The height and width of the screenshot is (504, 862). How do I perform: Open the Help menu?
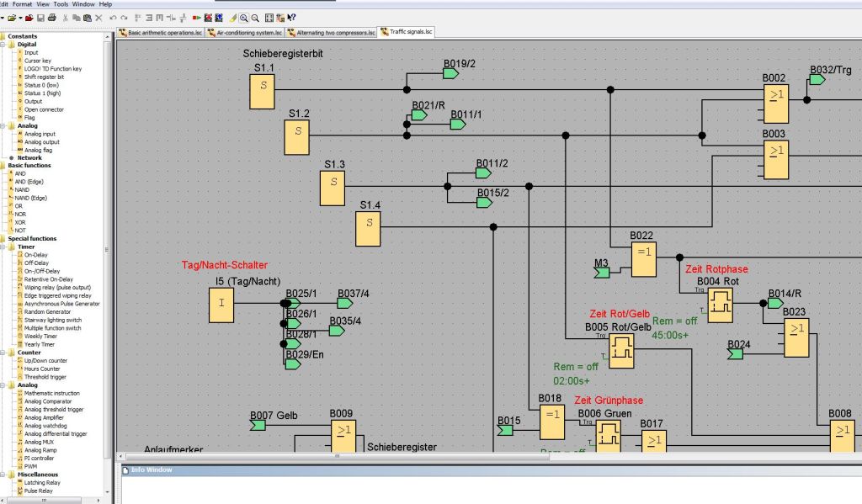(105, 4)
